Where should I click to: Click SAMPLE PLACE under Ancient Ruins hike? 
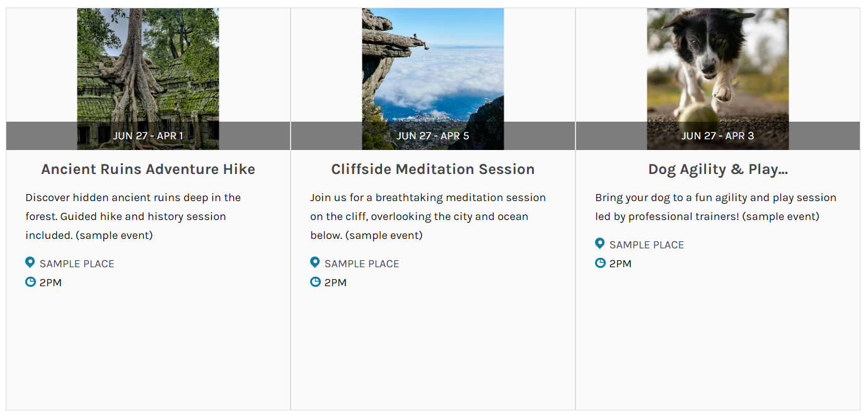pos(77,263)
